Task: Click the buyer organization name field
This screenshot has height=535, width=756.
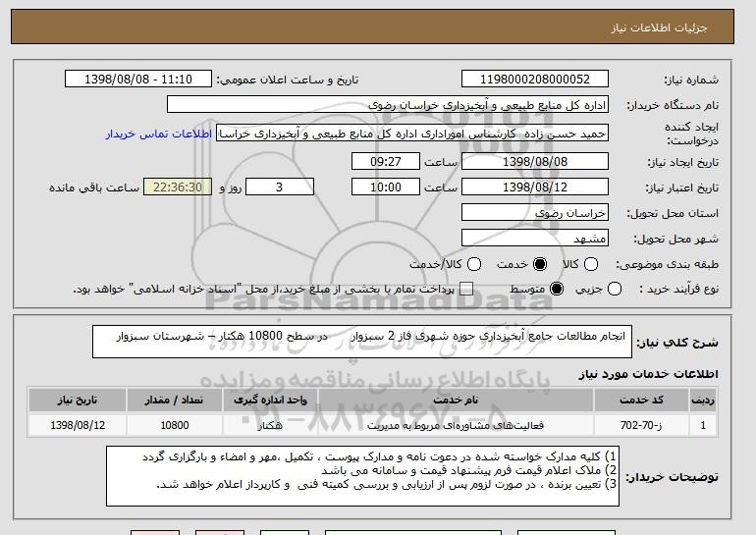Action: pos(388,105)
